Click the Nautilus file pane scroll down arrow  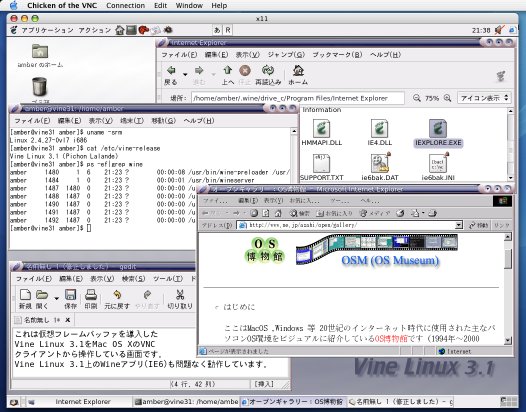click(x=511, y=178)
